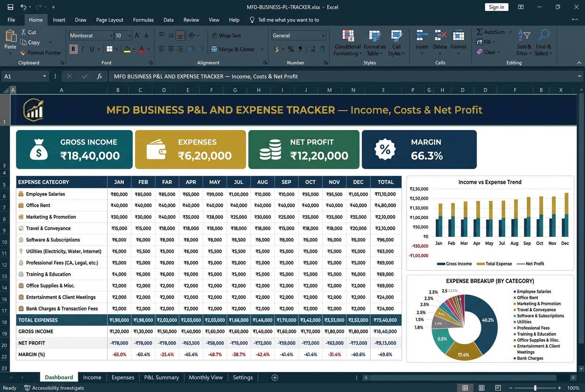The image size is (585, 392).
Task: Switch to Page Break Preview in status bar
Action: tap(498, 388)
